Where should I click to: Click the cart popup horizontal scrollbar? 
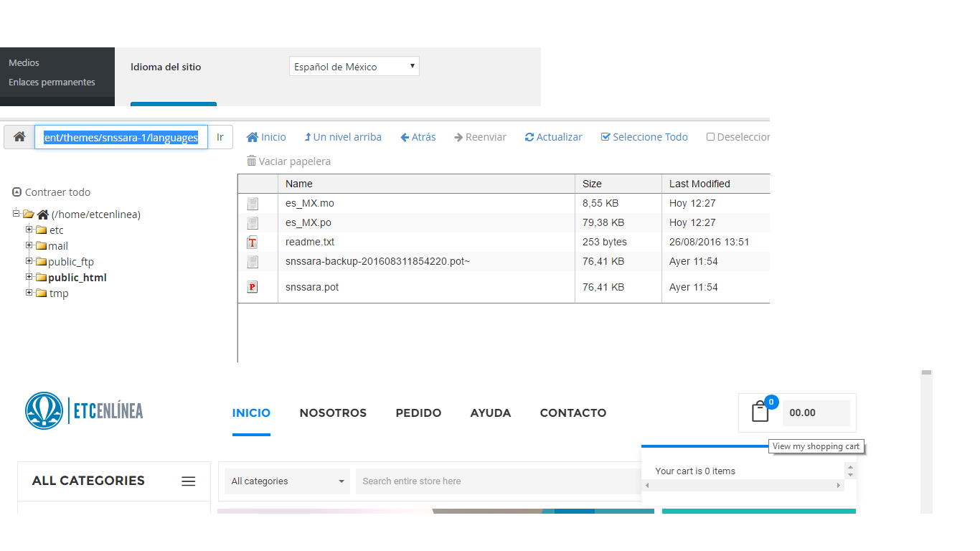point(742,486)
